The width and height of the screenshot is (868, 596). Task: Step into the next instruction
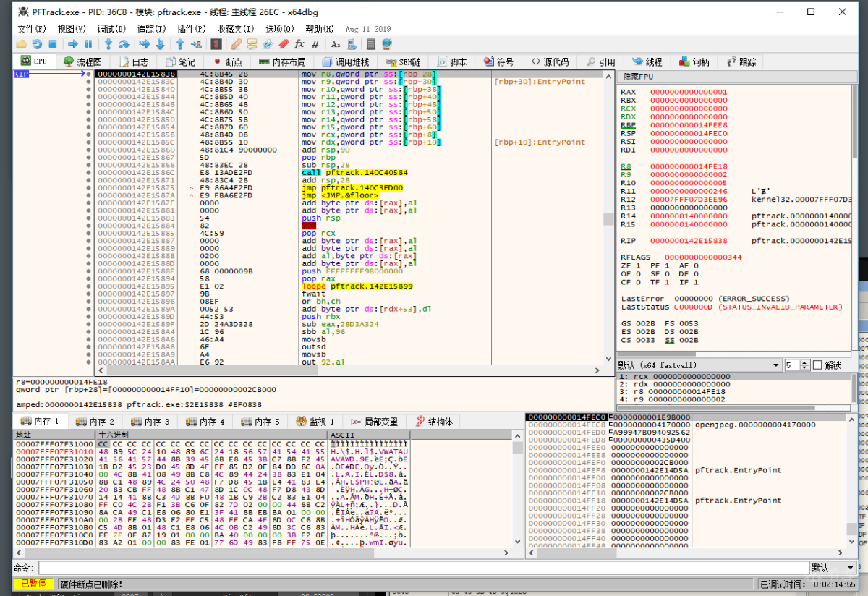pyautogui.click(x=109, y=44)
